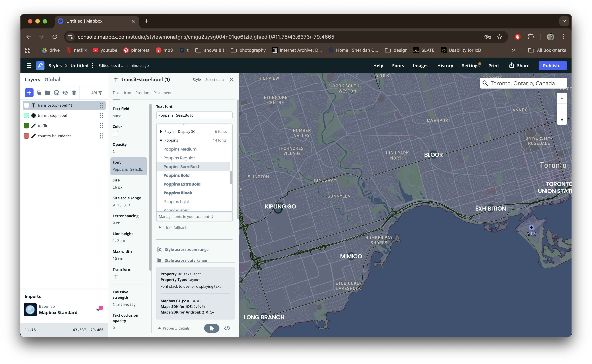This screenshot has width=592, height=364.
Task: Click the code view icon in property panel
Action: pyautogui.click(x=227, y=328)
